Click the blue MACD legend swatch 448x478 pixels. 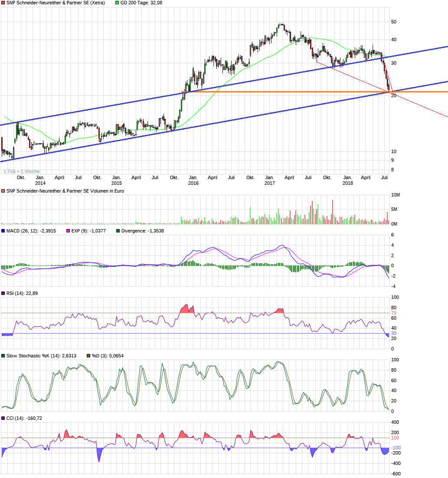[3, 231]
